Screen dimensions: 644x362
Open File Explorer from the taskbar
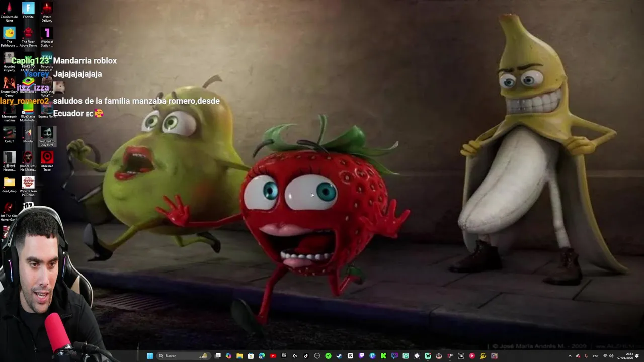pos(239,356)
